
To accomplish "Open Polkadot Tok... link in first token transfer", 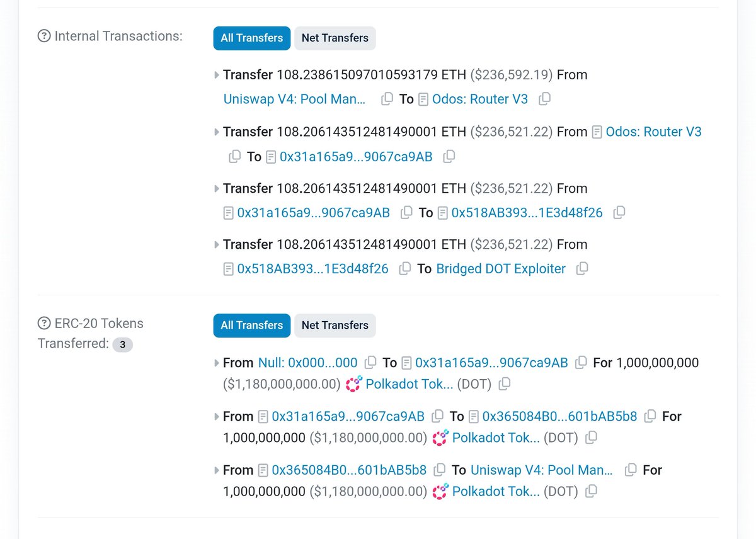I will click(x=409, y=384).
